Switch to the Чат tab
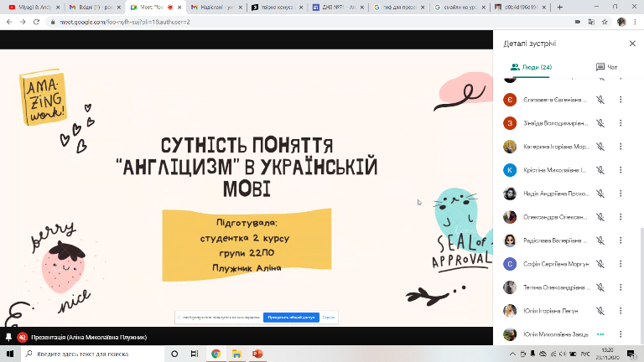644x362 pixels. tap(605, 66)
